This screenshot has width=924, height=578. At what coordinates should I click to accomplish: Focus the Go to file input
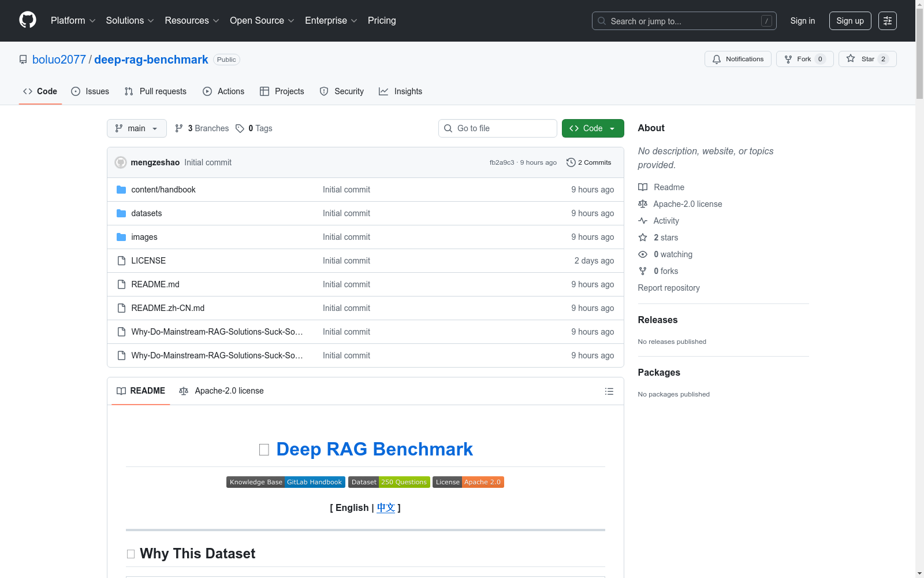pyautogui.click(x=498, y=128)
